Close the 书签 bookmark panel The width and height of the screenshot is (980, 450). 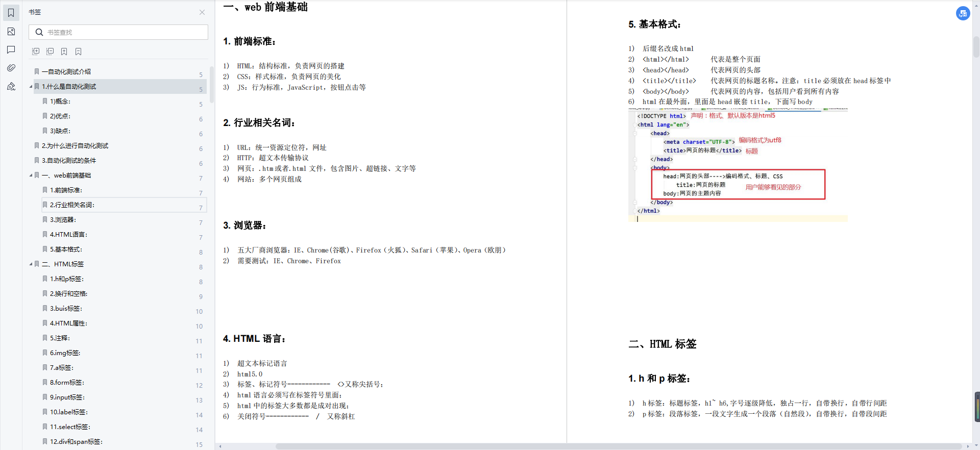click(202, 12)
